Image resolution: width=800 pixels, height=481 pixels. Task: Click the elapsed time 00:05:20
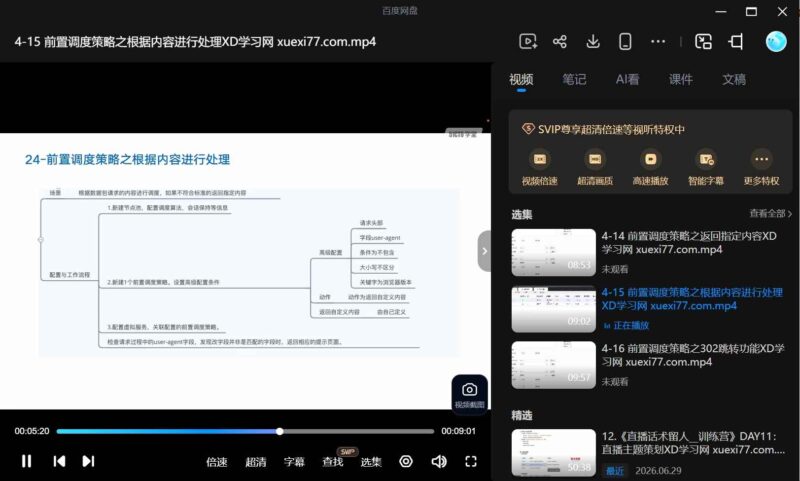click(32, 431)
